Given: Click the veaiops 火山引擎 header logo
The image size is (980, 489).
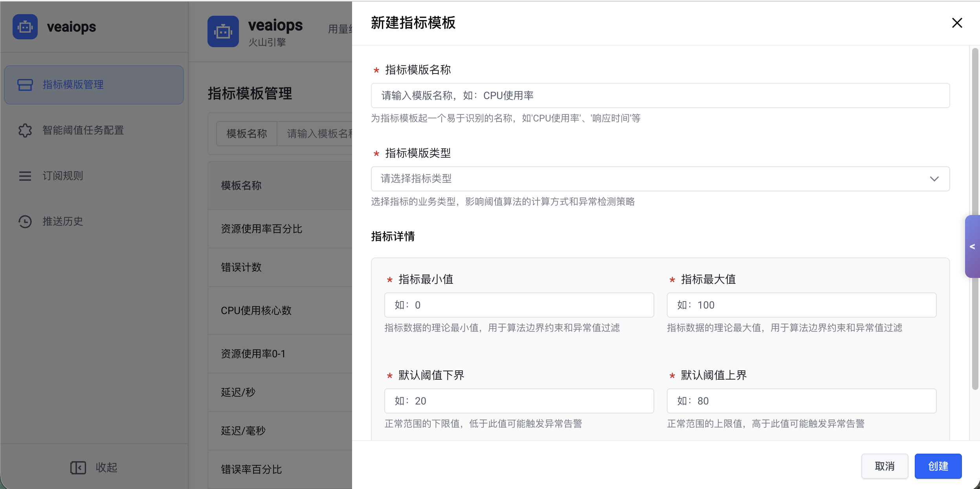Looking at the screenshot, I should pos(223,31).
